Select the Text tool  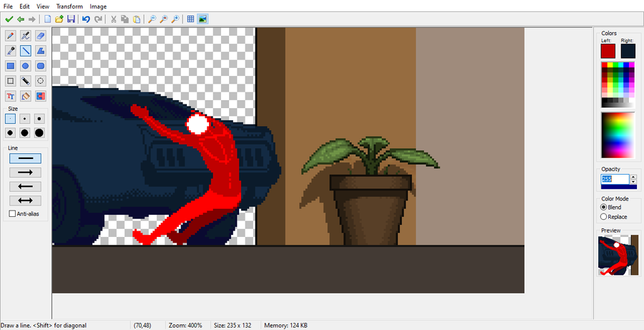11,96
